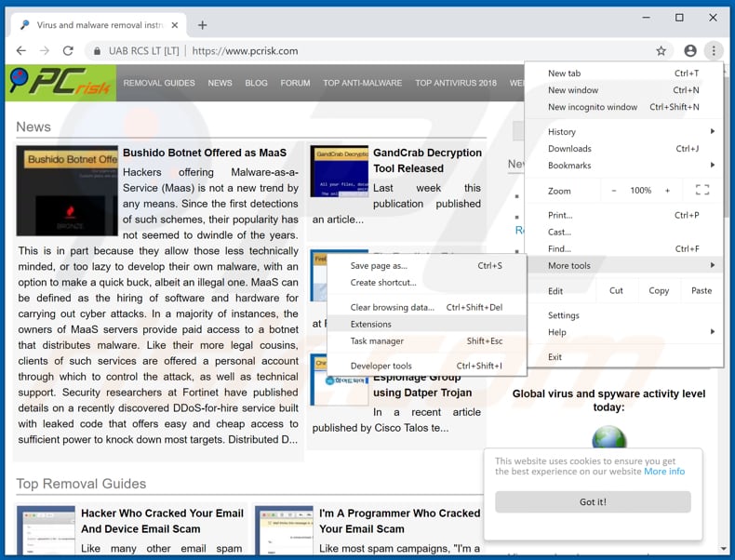Viewport: 735px width, 560px height.
Task: Bookmark this page with the star icon
Action: [x=661, y=50]
